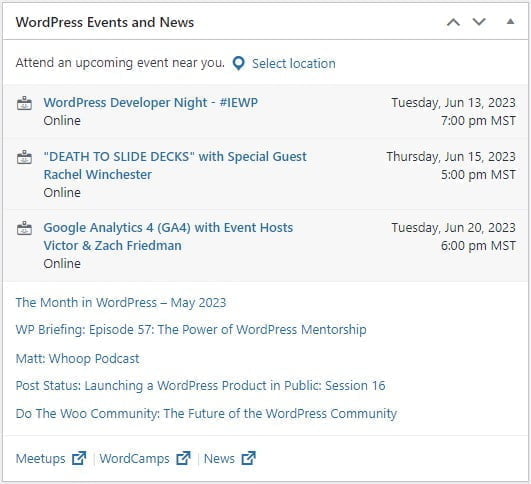
Task: Open WP Briefing Episode 57 article
Action: pos(191,330)
